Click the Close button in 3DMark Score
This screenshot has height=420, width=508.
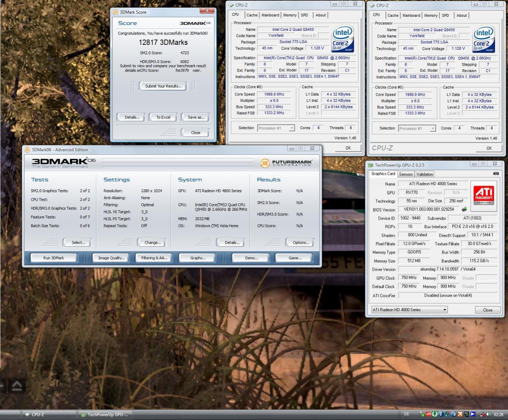coord(195,133)
